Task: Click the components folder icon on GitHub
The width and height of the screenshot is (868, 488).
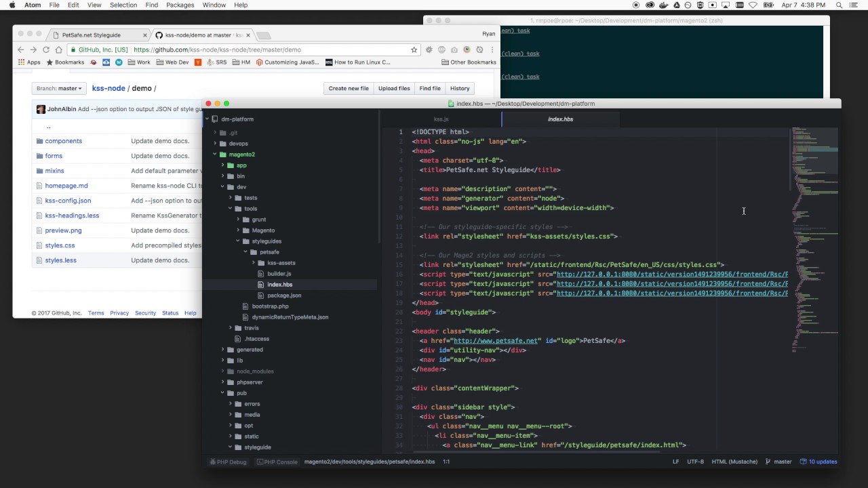Action: [39, 141]
